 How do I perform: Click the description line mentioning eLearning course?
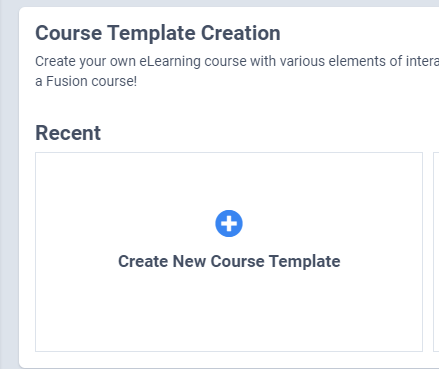coord(237,61)
